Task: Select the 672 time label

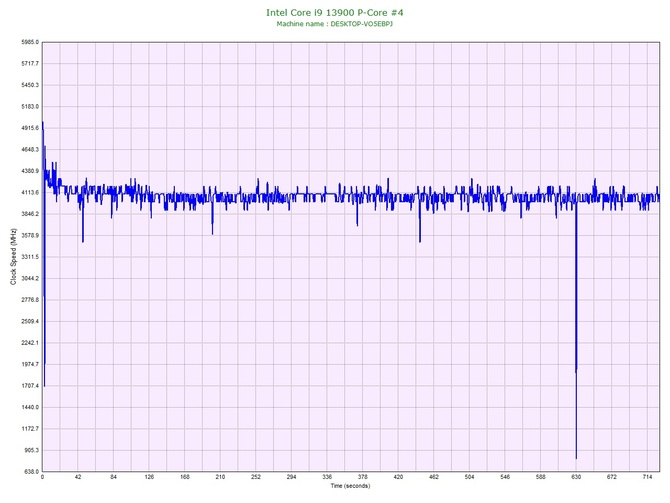Action: [x=612, y=477]
